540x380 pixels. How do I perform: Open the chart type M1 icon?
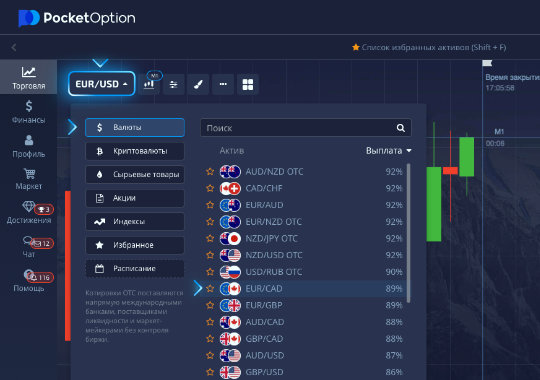(x=149, y=84)
